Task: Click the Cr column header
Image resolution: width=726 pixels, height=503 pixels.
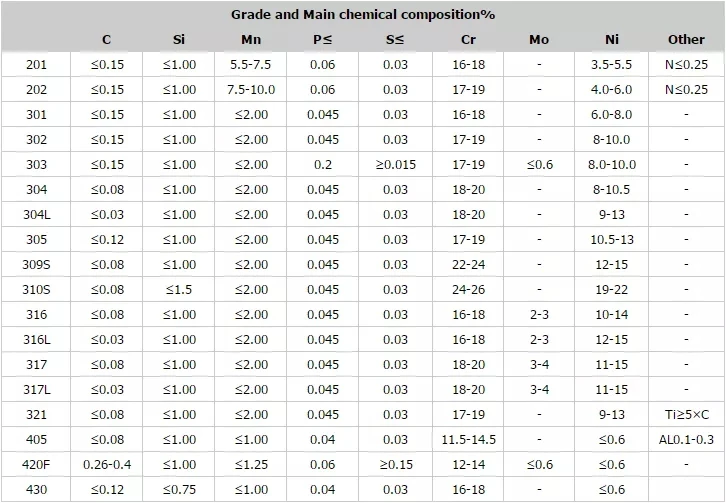Action: coord(468,40)
